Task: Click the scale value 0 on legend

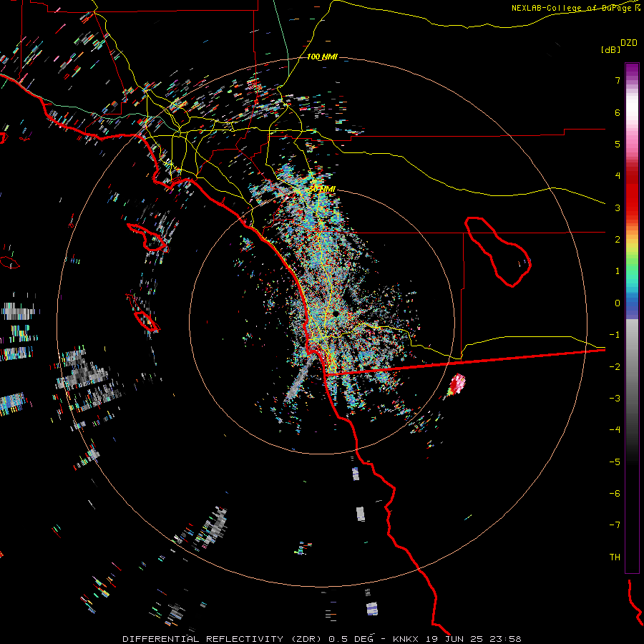Action: click(x=618, y=303)
